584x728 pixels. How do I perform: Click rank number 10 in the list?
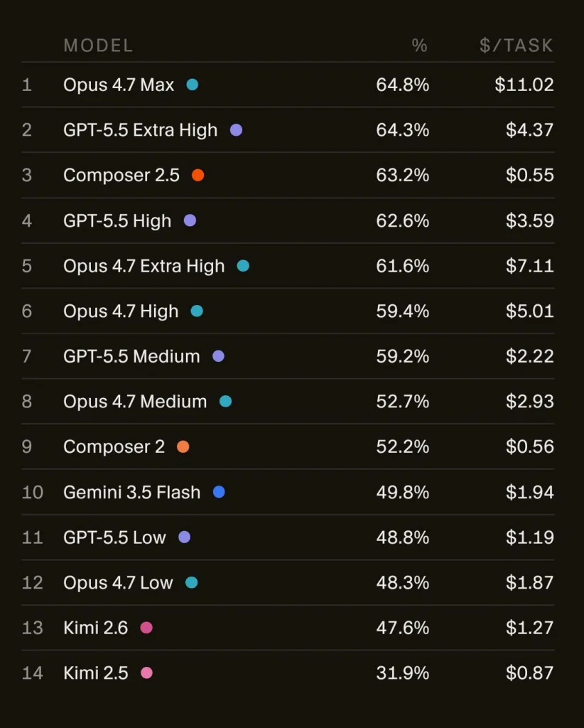33,492
